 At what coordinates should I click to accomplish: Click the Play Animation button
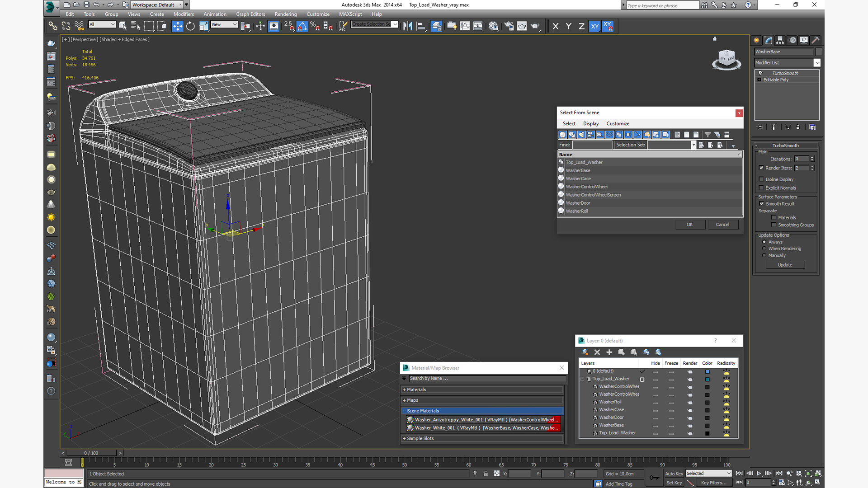pos(759,473)
